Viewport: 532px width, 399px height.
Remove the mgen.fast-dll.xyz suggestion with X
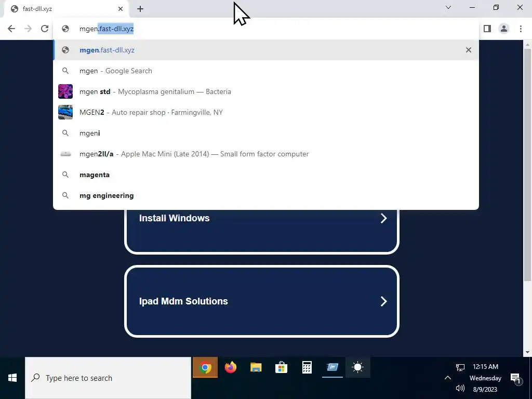coord(469,50)
